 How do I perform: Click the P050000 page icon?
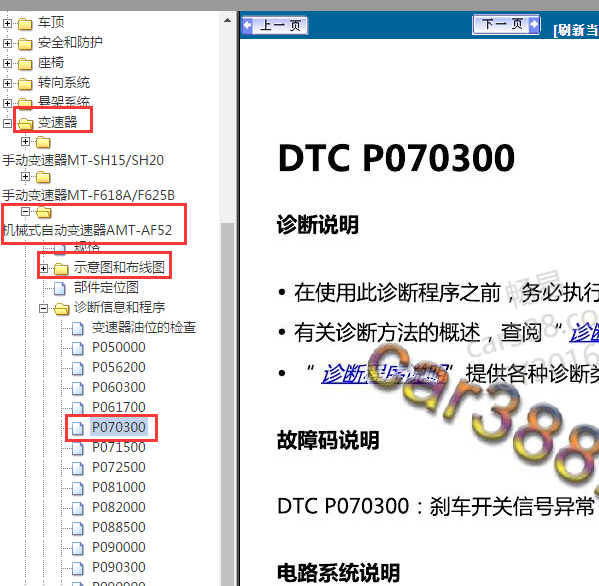pyautogui.click(x=78, y=348)
